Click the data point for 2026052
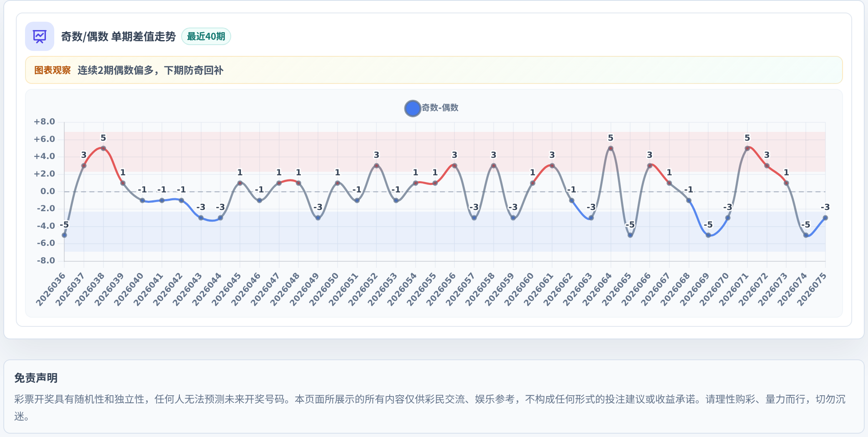Screen dimensions: 868x437 [376, 166]
